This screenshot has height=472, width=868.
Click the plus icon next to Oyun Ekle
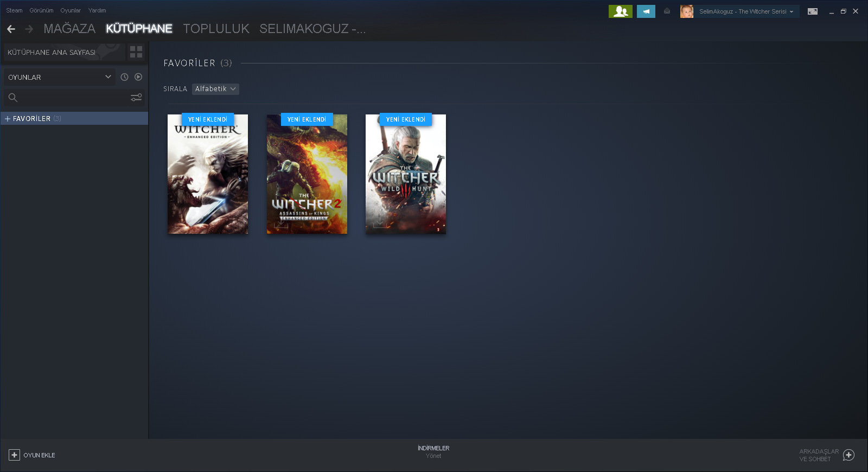pos(15,455)
